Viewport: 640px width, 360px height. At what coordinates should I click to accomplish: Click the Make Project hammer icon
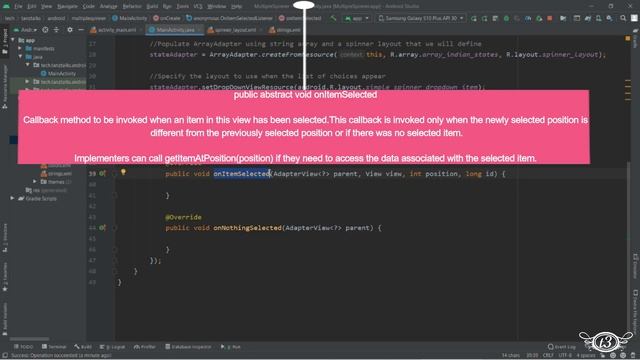point(333,18)
